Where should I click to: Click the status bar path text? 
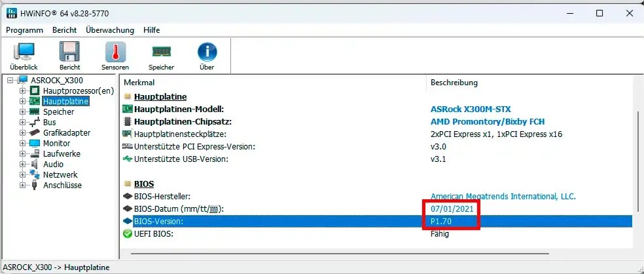coord(56,267)
